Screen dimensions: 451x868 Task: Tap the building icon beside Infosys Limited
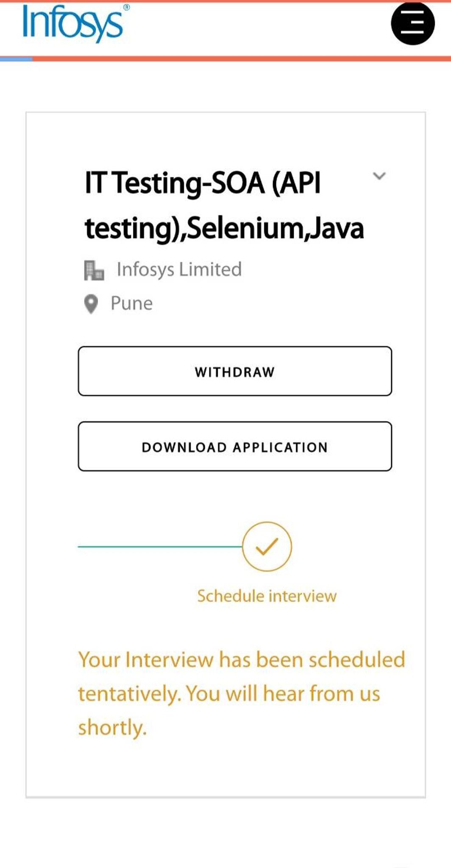tap(94, 269)
